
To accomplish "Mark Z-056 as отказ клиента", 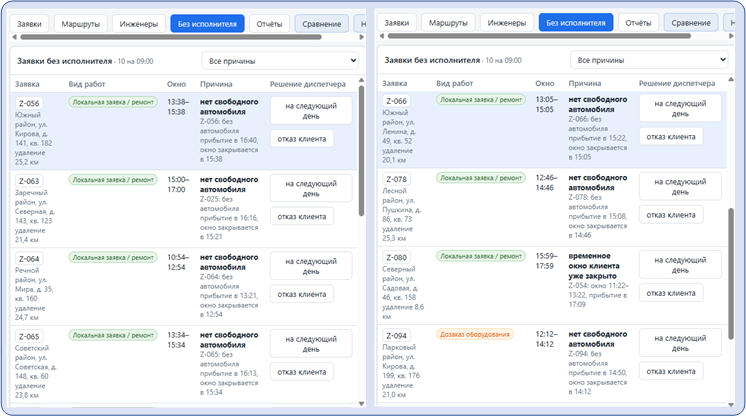I will click(302, 139).
